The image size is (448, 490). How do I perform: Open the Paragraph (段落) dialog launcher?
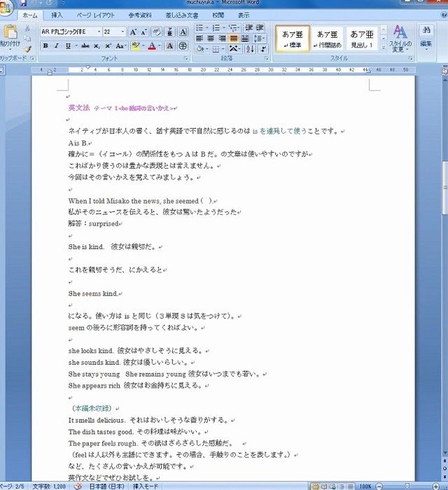point(267,58)
